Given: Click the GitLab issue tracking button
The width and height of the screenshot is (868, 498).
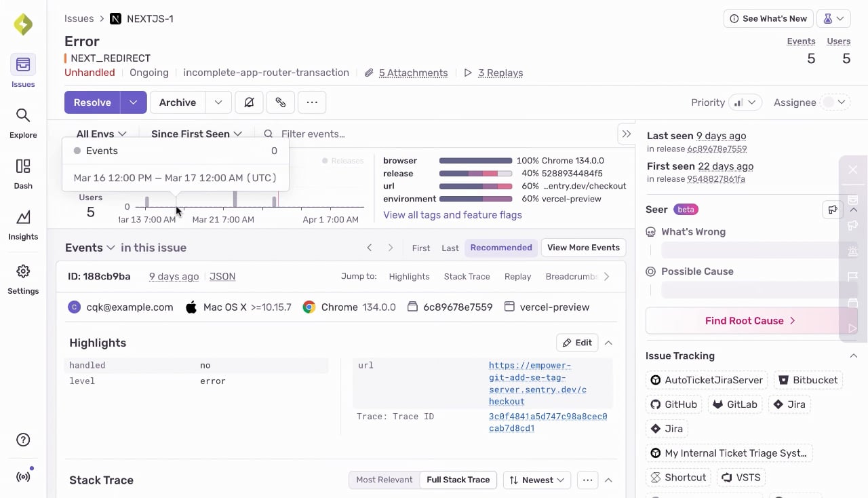Looking at the screenshot, I should [735, 404].
